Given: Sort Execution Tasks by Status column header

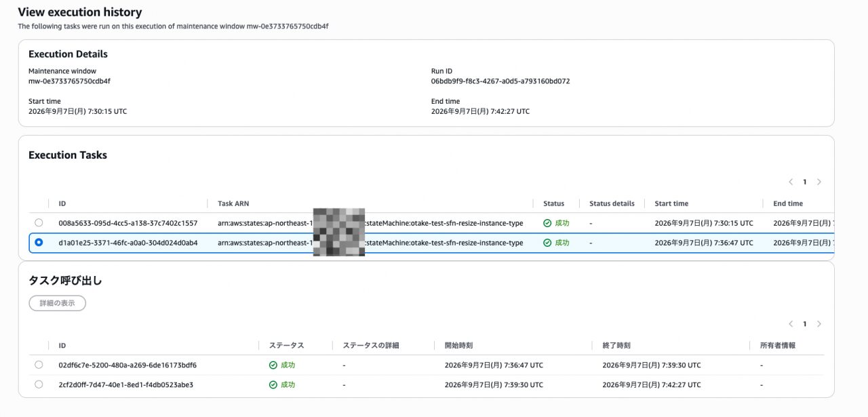Looking at the screenshot, I should click(x=553, y=203).
